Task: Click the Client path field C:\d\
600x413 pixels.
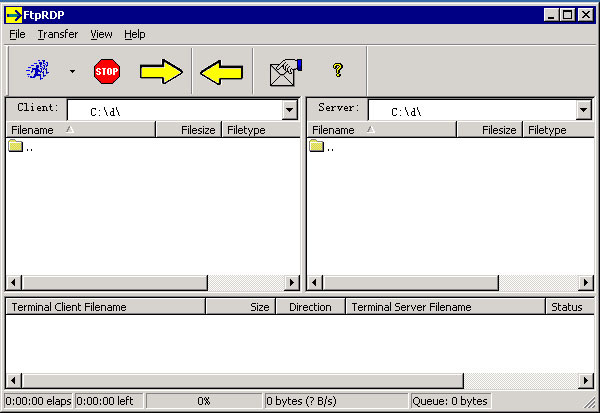Action: pyautogui.click(x=175, y=111)
